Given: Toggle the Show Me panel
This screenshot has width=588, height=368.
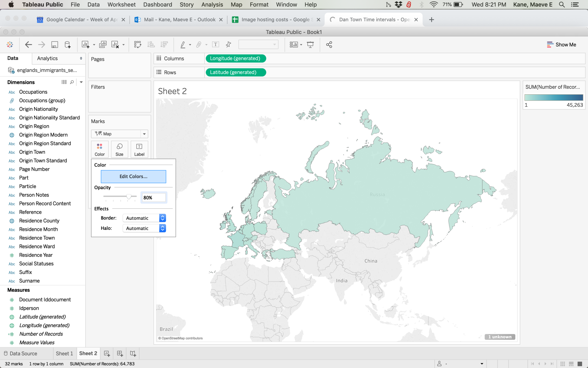Looking at the screenshot, I should pos(561,45).
